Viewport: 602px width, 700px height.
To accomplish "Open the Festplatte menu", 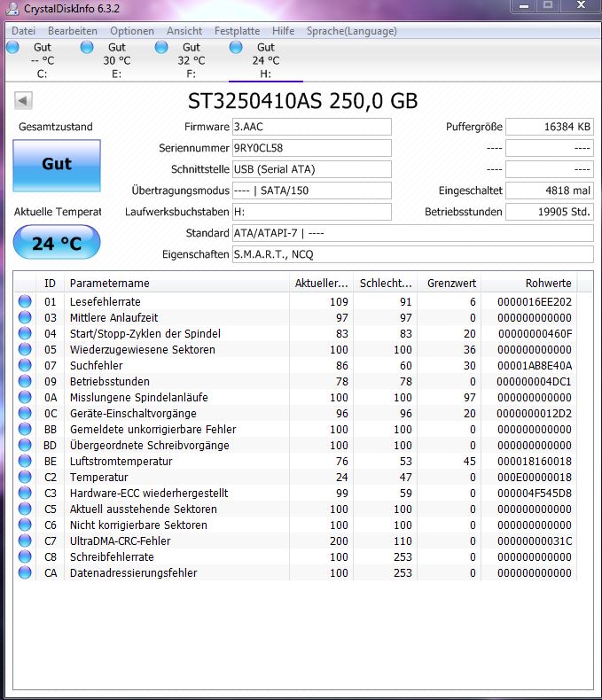I will (x=237, y=31).
